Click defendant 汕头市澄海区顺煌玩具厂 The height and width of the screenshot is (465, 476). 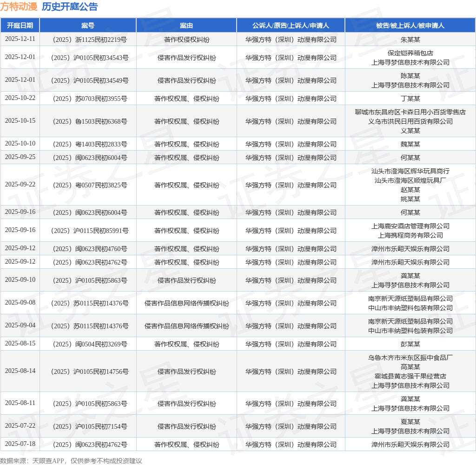coord(410,180)
